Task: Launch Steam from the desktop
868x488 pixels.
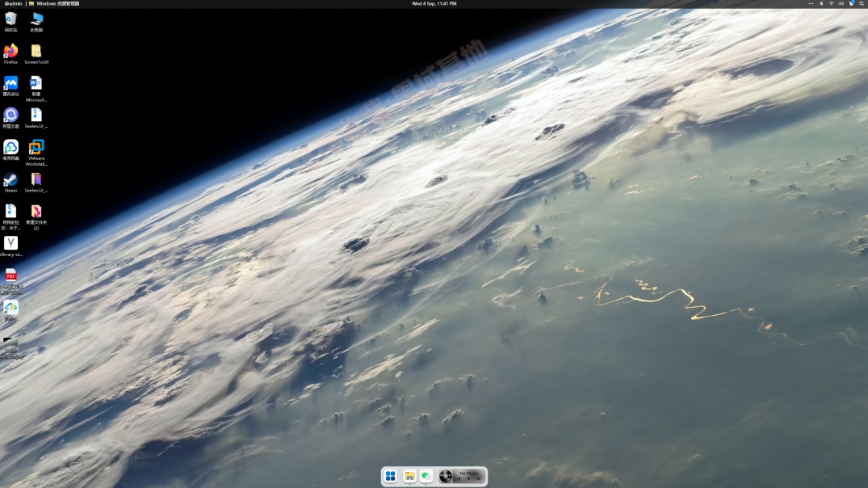Action: click(x=10, y=183)
